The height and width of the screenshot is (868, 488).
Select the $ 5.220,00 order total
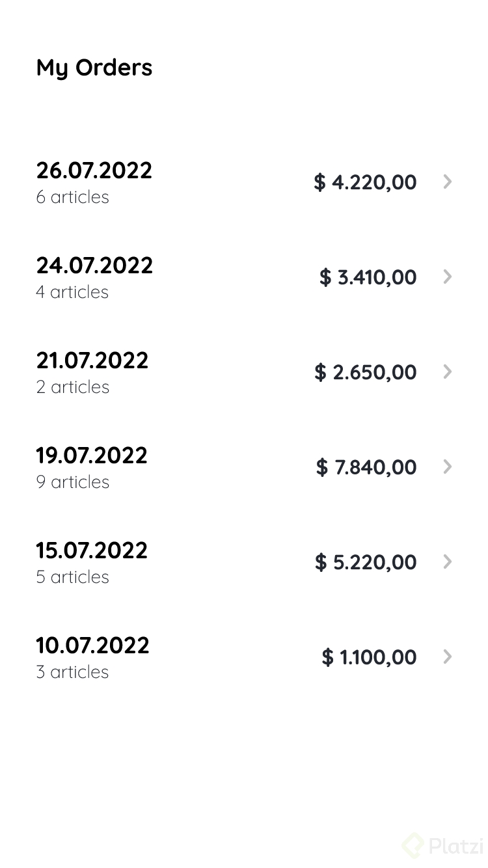tap(366, 562)
